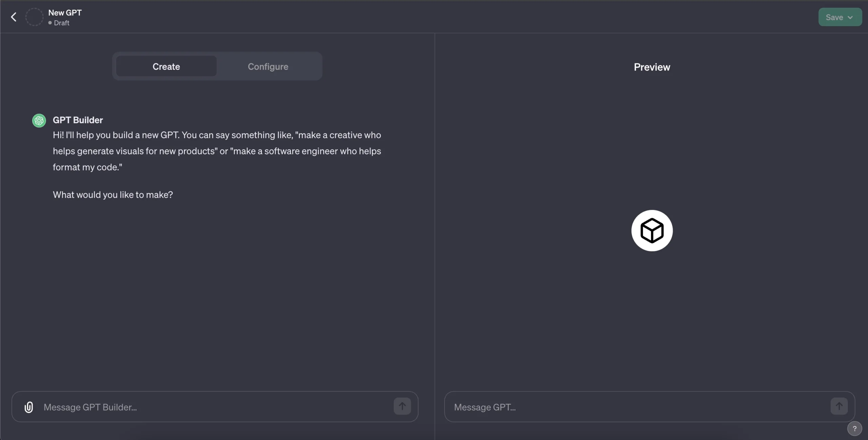
Task: Attach a file with the paperclip icon
Action: click(x=29, y=407)
